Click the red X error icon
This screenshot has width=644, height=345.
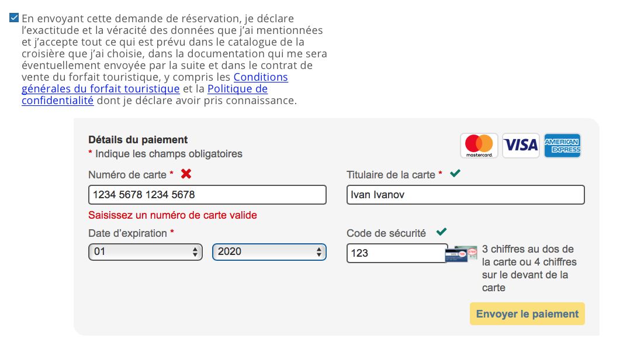click(186, 174)
